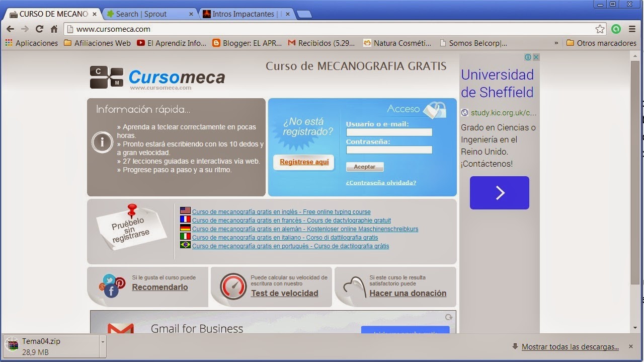The image size is (644, 362).
Task: Click the Gmail logo in bottom ad
Action: 120,328
